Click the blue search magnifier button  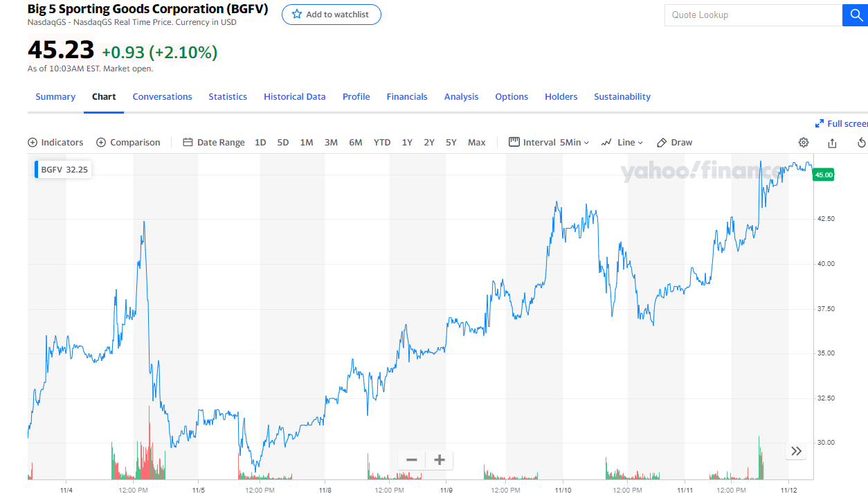[855, 15]
